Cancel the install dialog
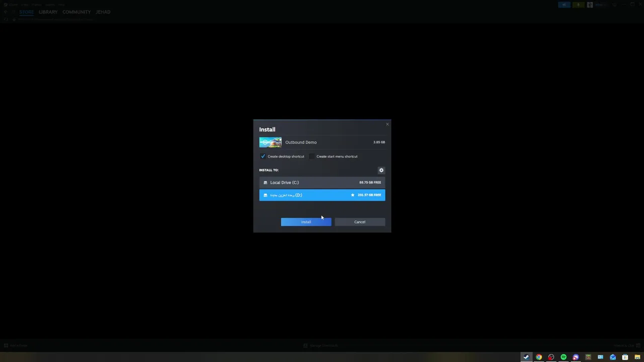This screenshot has width=644, height=362. [x=360, y=222]
